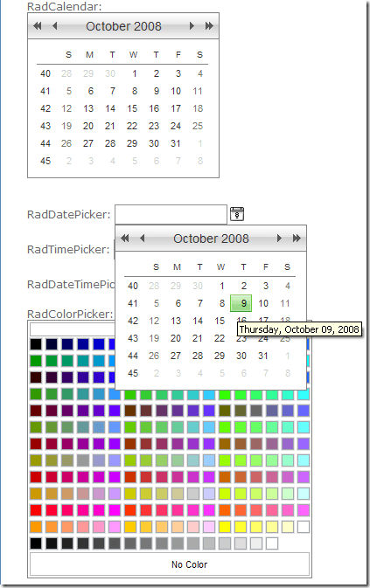Viewport: 370px width, 588px height.
Task: Choose October 13 in RadCalendar
Action: [x=88, y=108]
